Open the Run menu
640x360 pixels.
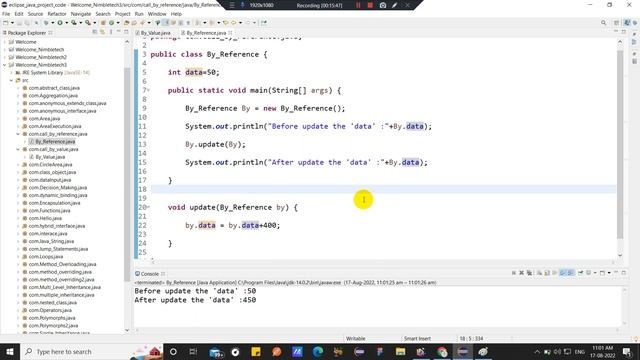click(x=139, y=14)
